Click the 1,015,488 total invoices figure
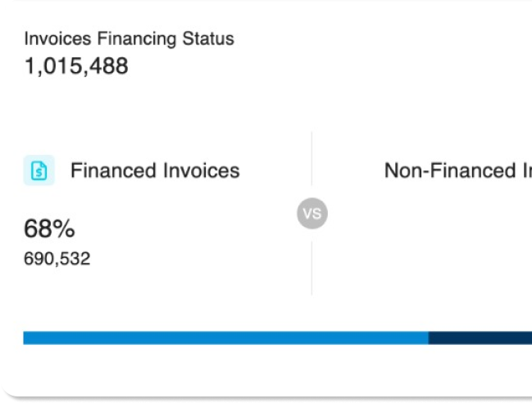 76,66
